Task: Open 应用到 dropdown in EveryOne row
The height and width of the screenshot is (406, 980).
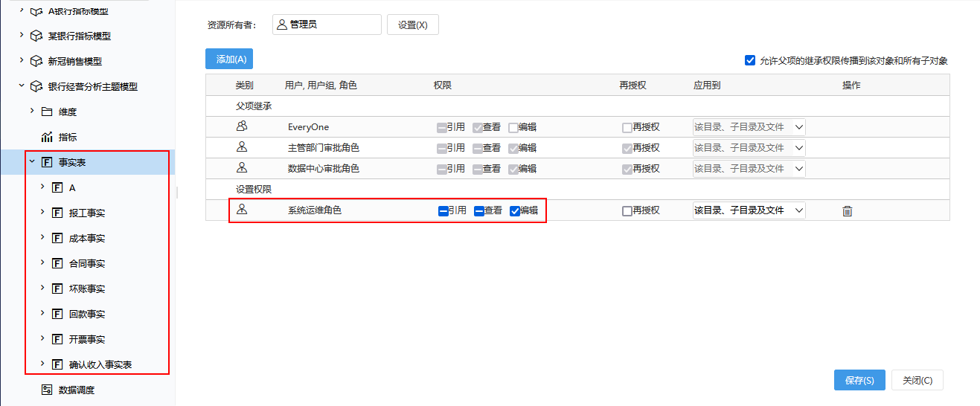Action: 749,127
